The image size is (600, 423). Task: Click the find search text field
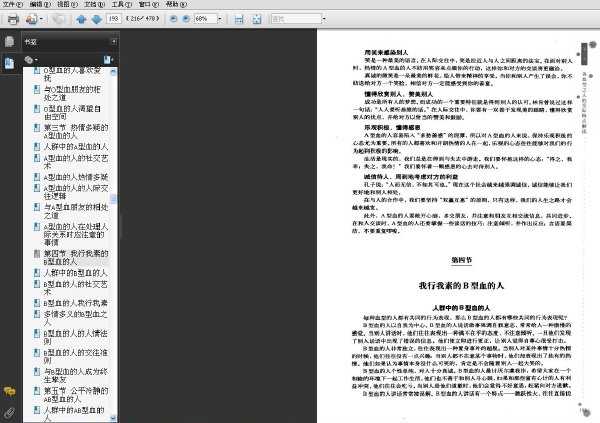[296, 18]
